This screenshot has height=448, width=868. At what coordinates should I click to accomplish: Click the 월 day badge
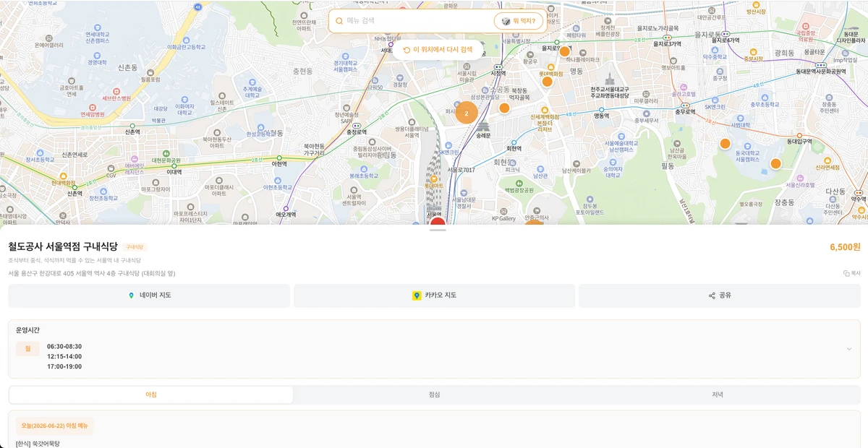pyautogui.click(x=28, y=348)
